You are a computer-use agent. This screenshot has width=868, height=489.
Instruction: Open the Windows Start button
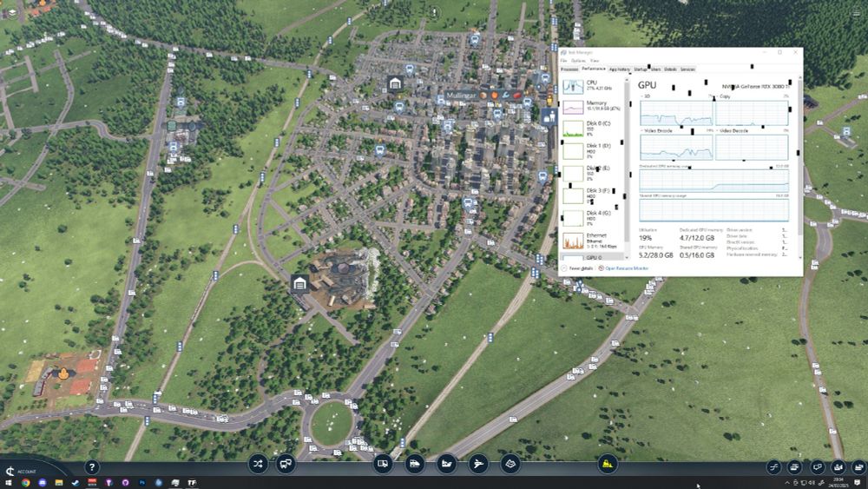coord(9,483)
